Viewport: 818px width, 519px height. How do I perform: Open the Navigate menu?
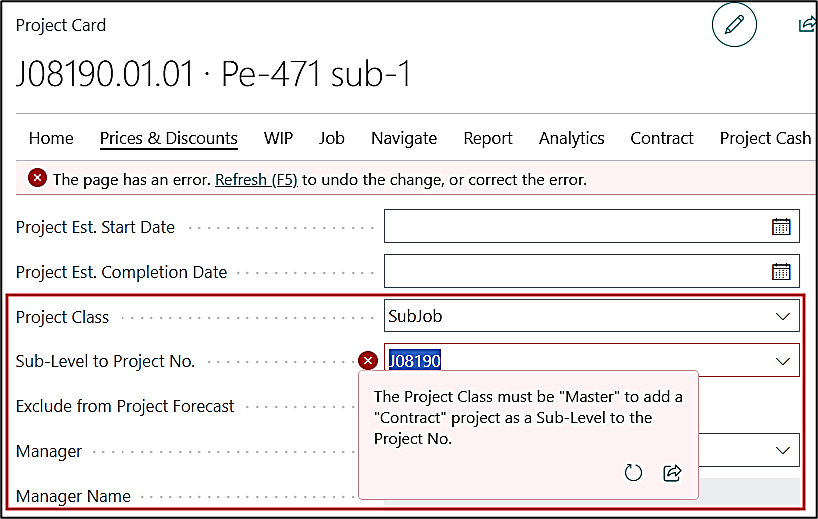point(404,138)
